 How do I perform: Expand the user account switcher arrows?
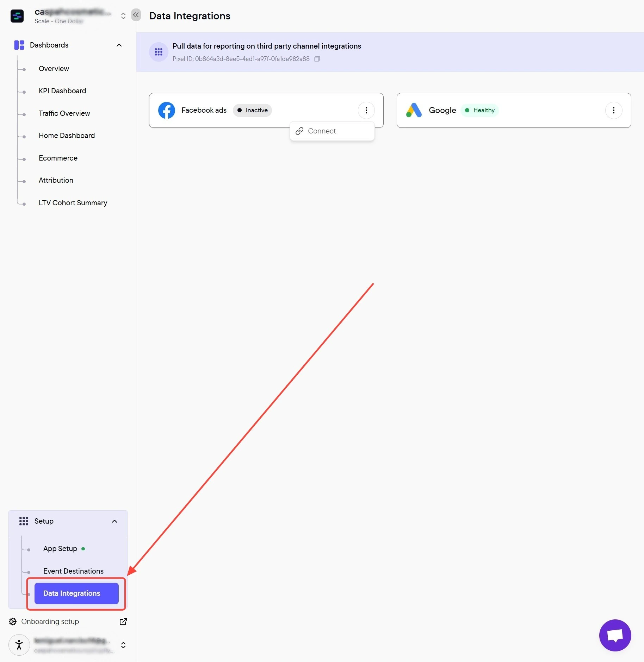(123, 645)
